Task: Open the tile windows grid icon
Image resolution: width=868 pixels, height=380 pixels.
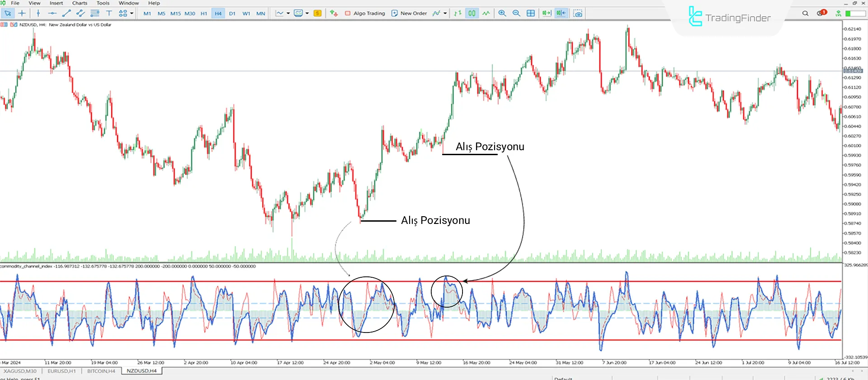Action: [x=531, y=14]
